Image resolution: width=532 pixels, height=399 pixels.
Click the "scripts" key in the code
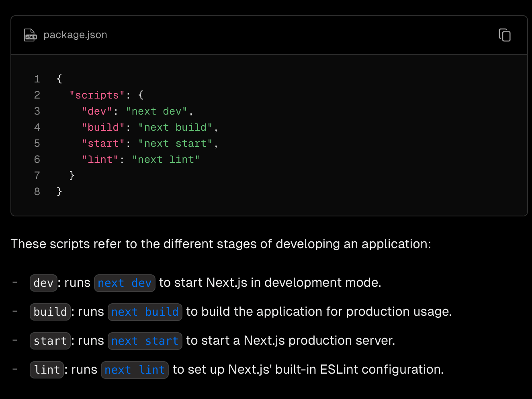tap(97, 95)
